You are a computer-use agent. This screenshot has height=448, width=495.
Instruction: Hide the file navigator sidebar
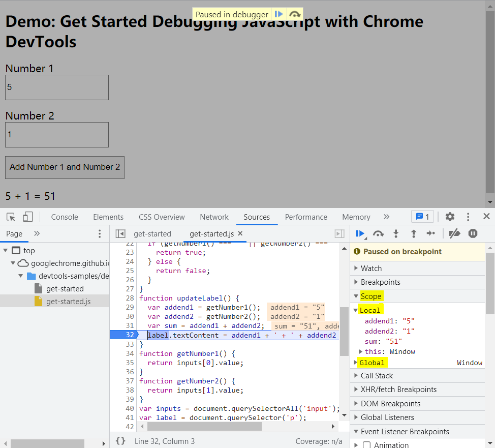[120, 234]
